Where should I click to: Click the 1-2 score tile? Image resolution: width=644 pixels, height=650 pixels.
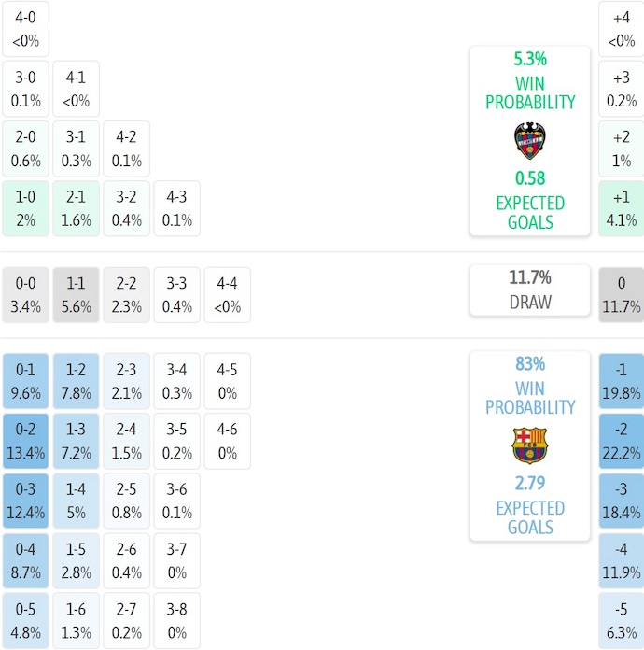coord(77,381)
